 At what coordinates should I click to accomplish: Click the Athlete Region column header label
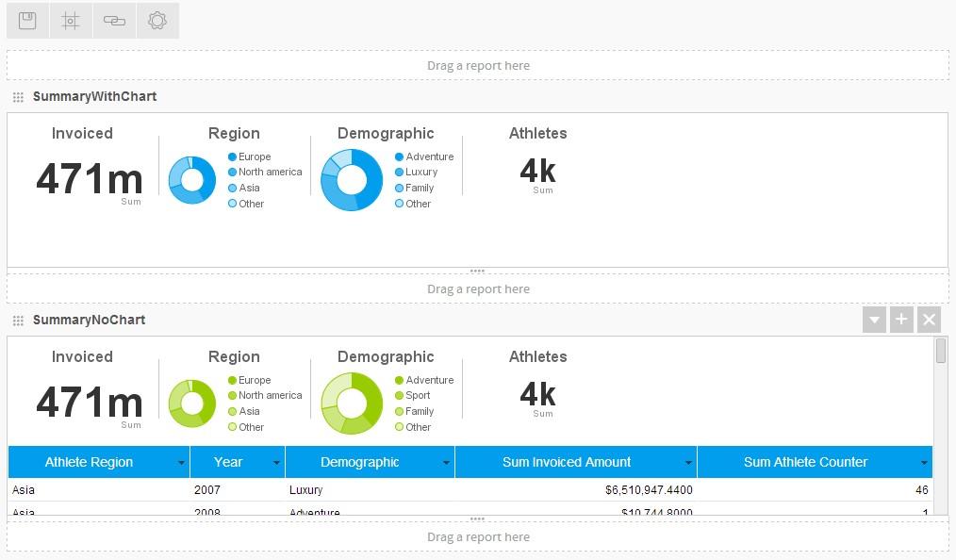click(89, 462)
